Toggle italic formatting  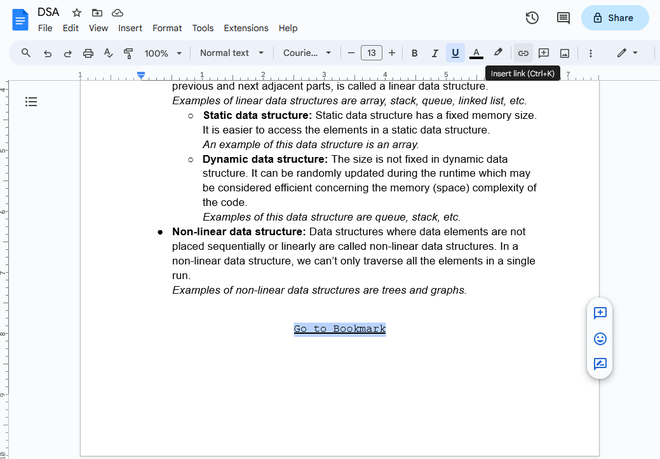pyautogui.click(x=435, y=53)
